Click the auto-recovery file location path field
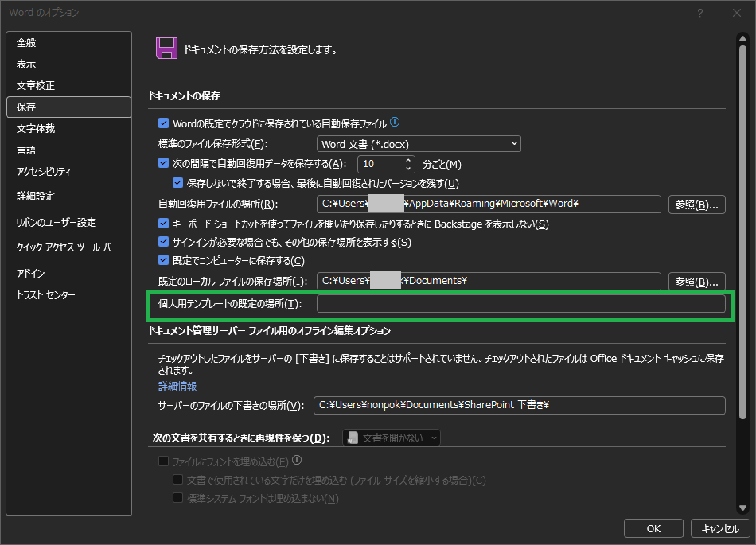 (489, 204)
